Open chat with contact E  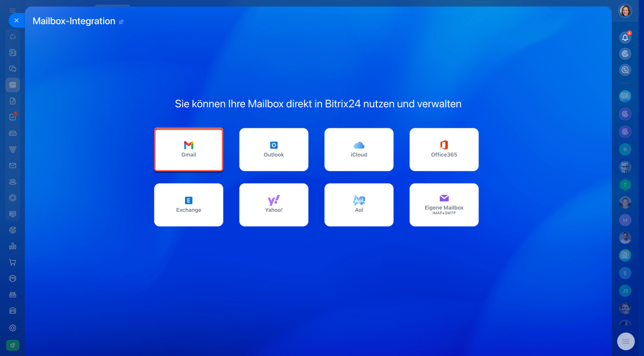(x=625, y=273)
